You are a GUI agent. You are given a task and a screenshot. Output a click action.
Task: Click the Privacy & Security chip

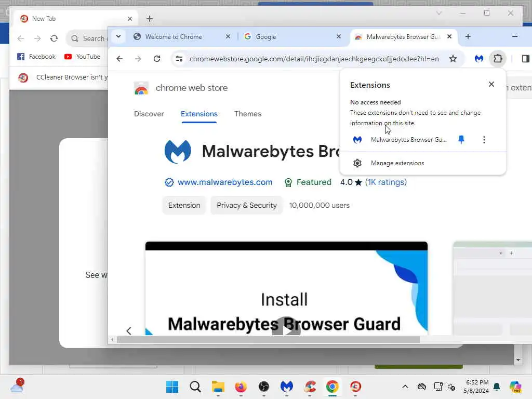pyautogui.click(x=247, y=205)
